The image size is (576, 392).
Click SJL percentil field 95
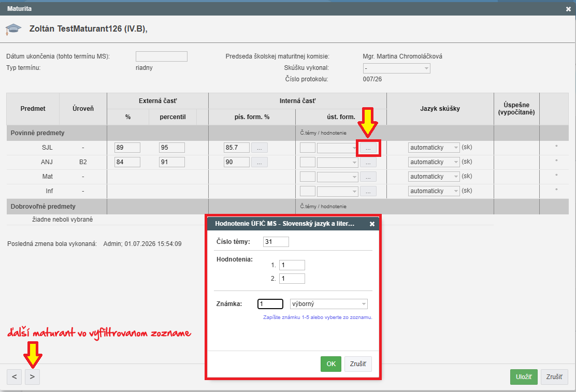click(172, 148)
